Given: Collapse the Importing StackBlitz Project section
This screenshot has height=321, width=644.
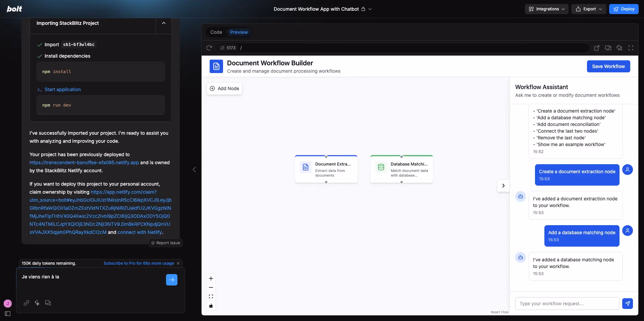Looking at the screenshot, I should [164, 23].
